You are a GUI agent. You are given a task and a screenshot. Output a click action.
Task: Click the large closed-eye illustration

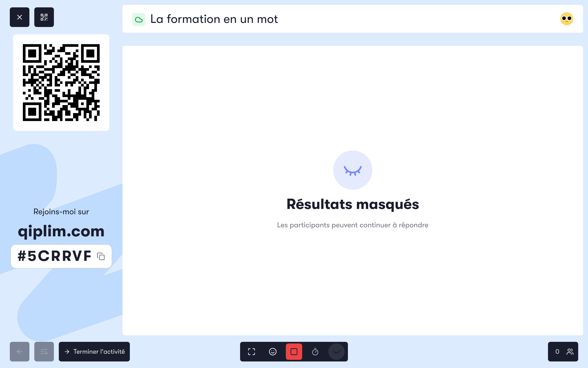point(353,170)
